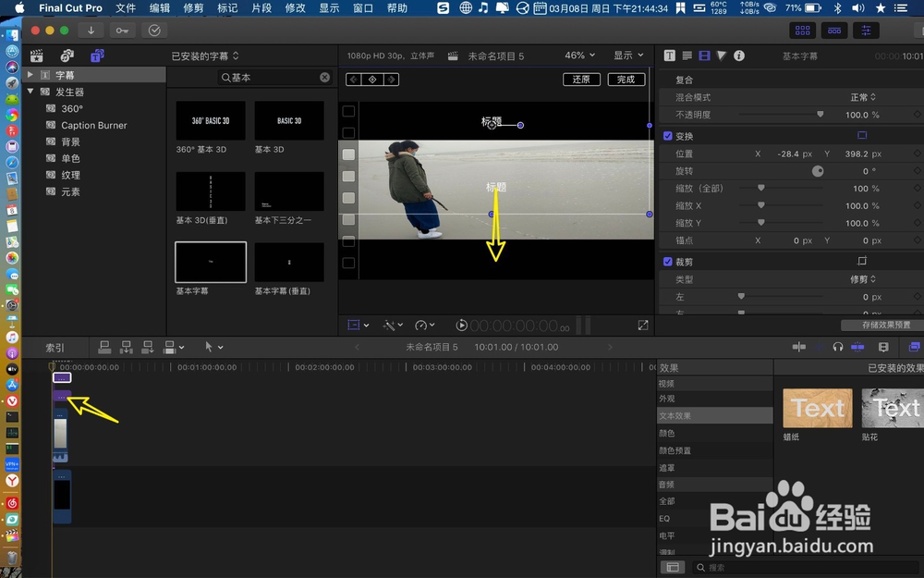The height and width of the screenshot is (578, 924).
Task: Open the info inspector i tab
Action: pos(739,55)
